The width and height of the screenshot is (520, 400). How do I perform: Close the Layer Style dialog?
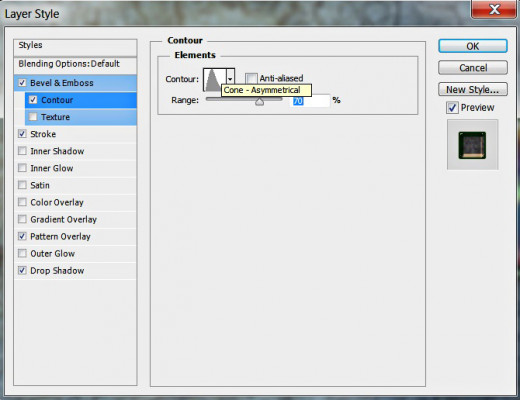493,9
